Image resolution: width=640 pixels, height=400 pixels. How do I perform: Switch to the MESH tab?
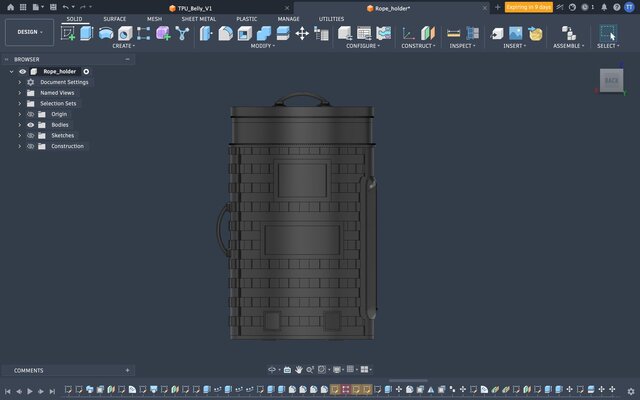click(x=154, y=19)
